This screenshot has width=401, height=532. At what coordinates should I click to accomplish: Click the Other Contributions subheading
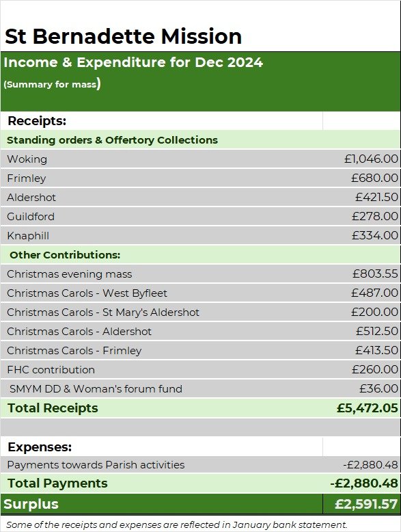(65, 255)
